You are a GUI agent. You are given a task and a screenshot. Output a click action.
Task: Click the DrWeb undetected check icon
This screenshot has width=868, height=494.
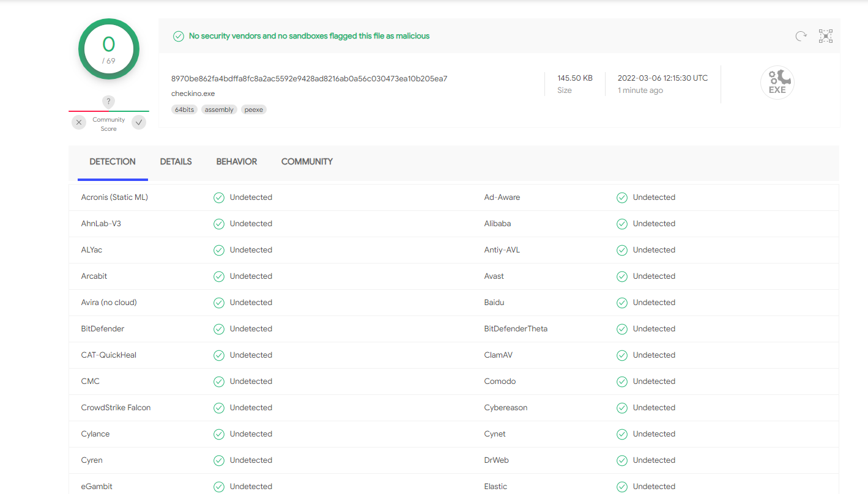pyautogui.click(x=622, y=460)
